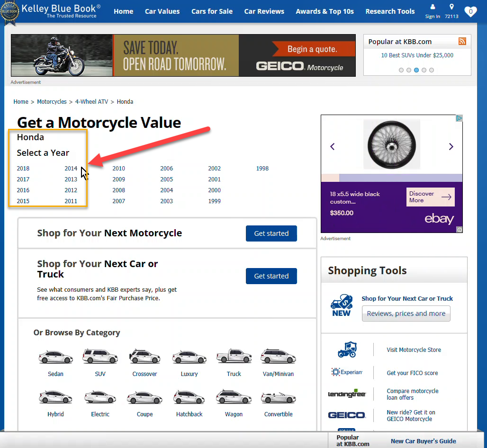Click the Kelley Blue Book logo badge
487x448 pixels.
[x=9, y=12]
